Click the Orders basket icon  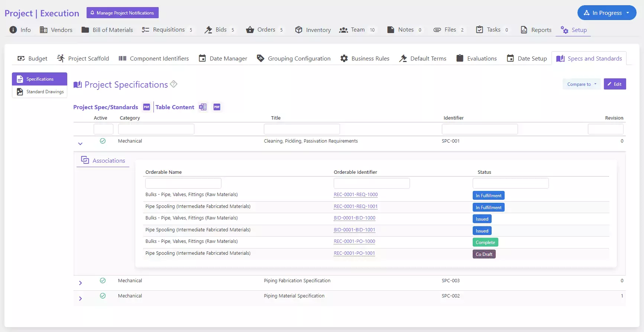pyautogui.click(x=250, y=30)
